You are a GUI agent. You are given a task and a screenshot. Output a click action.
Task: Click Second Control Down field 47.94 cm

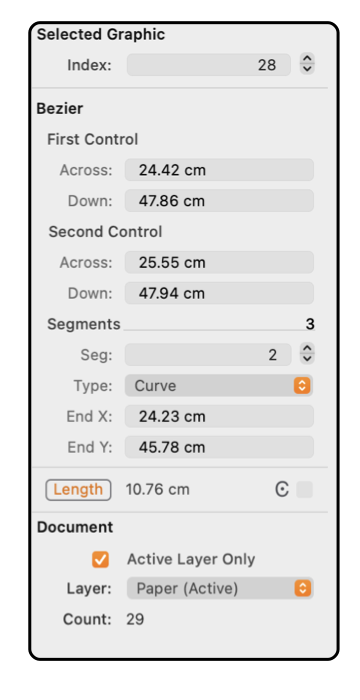[219, 293]
